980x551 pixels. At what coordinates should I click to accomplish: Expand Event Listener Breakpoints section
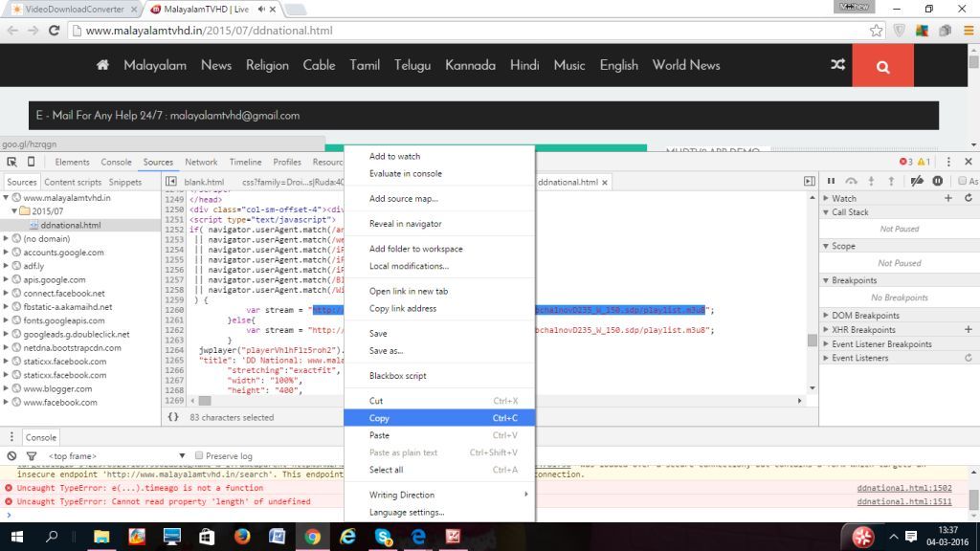826,344
